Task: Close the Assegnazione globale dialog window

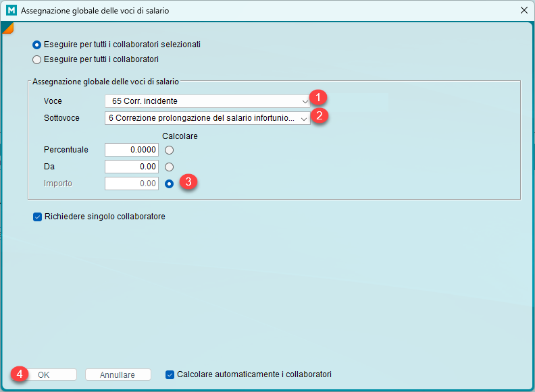Action: (524, 10)
